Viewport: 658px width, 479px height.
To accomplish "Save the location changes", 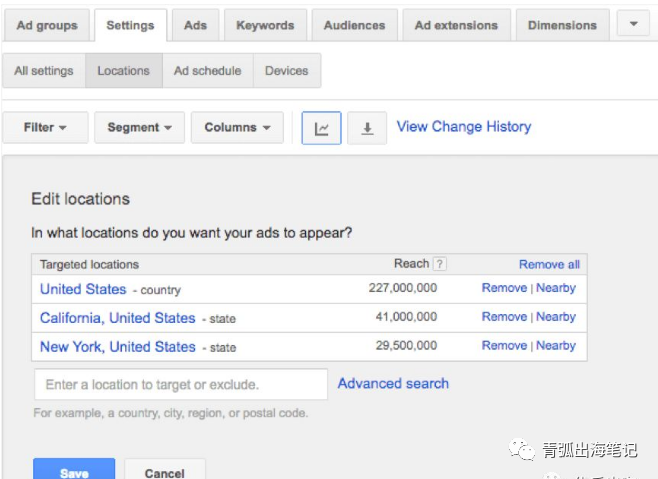I will (x=74, y=470).
